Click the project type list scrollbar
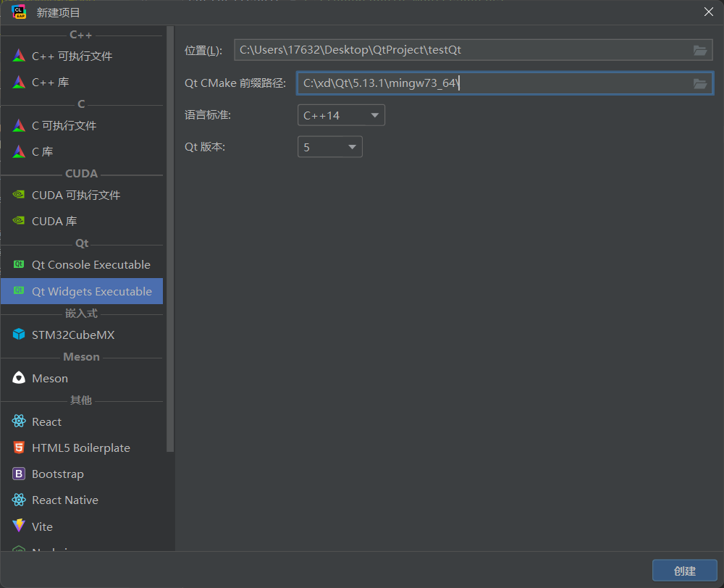Image resolution: width=724 pixels, height=588 pixels. tap(170, 239)
